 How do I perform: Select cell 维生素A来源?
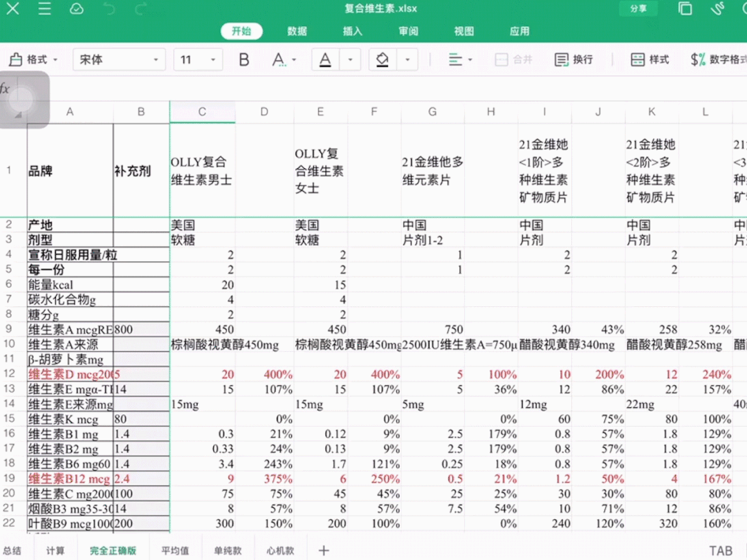coord(70,344)
